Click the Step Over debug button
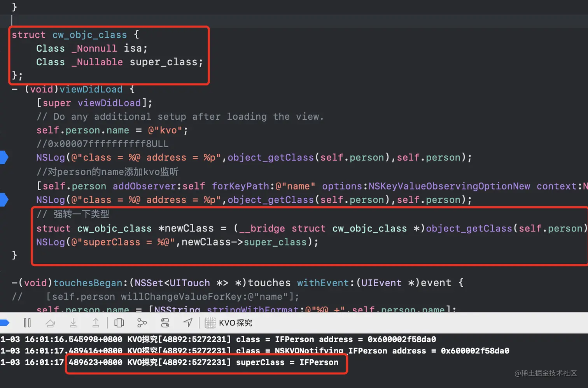 coord(50,323)
